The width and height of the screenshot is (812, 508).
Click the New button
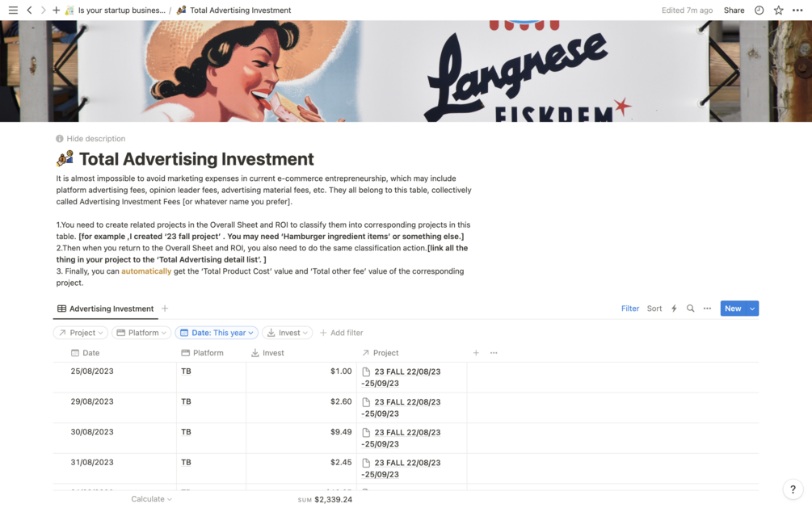tap(733, 309)
